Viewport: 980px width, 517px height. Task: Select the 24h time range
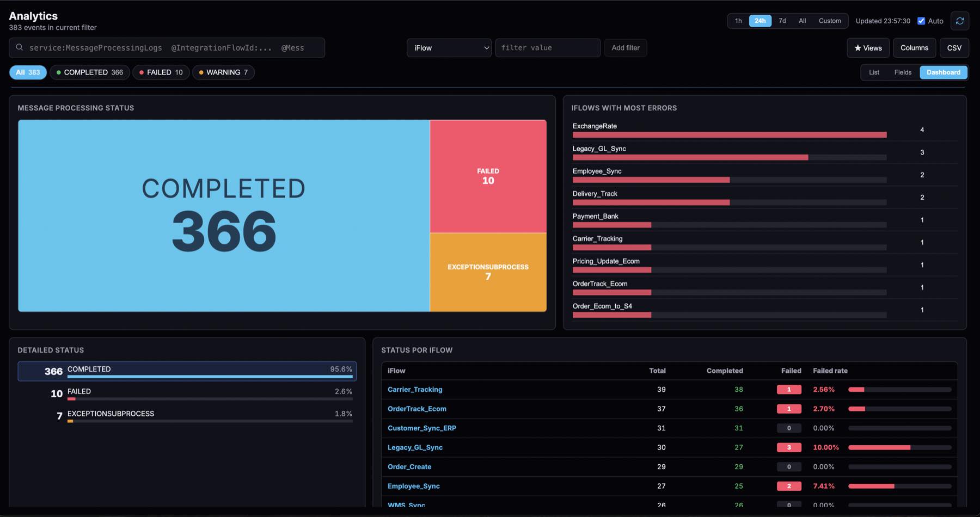point(760,21)
